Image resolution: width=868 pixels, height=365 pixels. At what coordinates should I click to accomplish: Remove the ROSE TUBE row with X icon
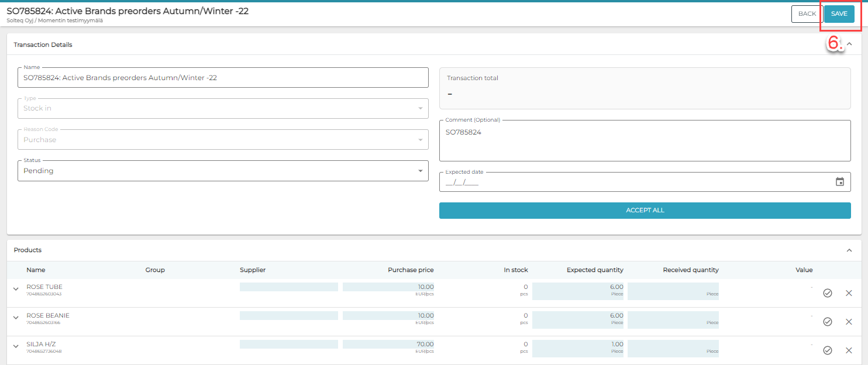(849, 293)
